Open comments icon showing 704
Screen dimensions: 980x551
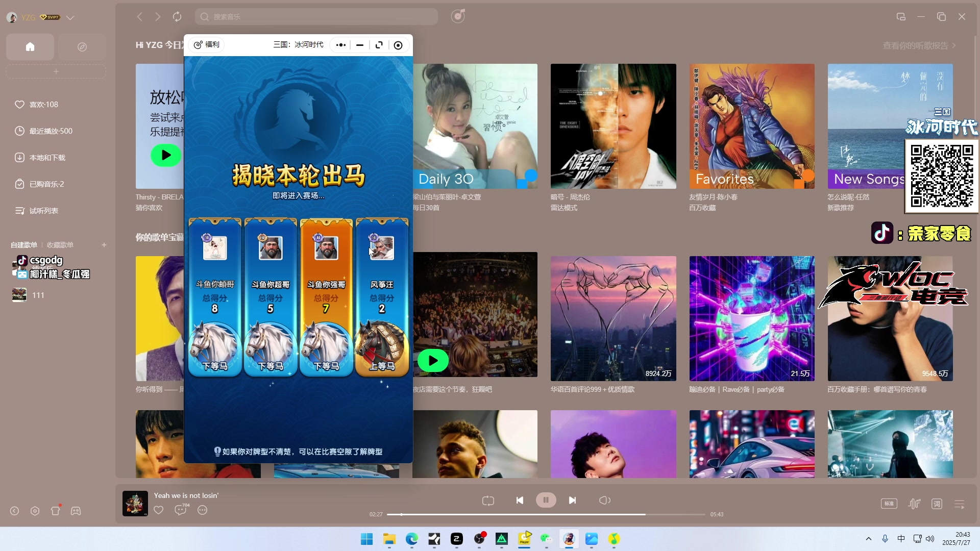182,509
